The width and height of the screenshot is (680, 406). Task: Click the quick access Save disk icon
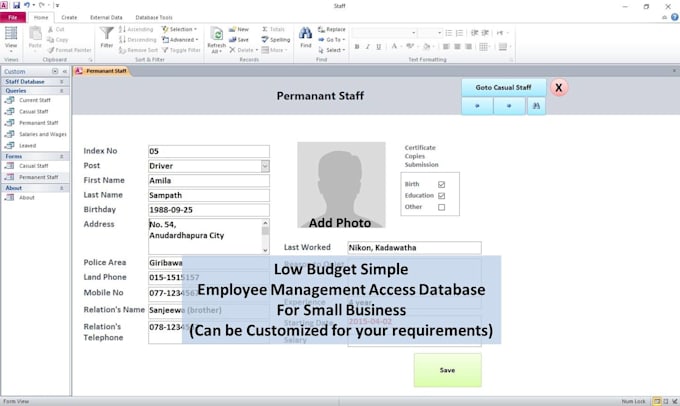[x=16, y=5]
